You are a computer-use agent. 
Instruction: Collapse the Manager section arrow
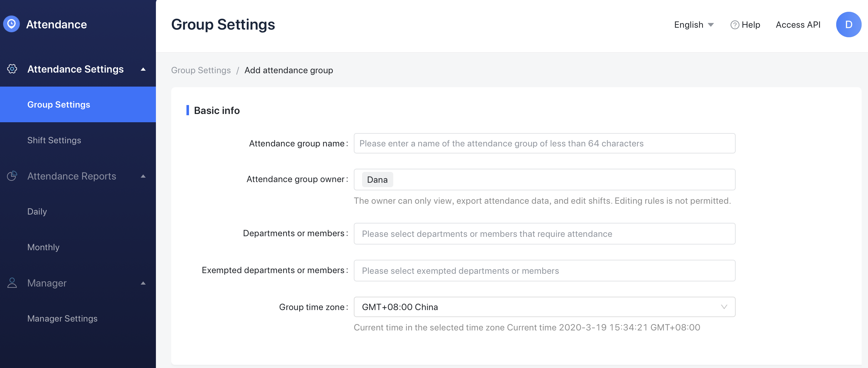143,283
